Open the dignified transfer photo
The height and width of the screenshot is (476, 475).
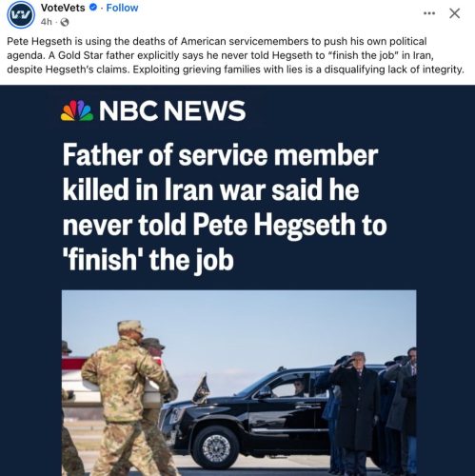point(239,383)
